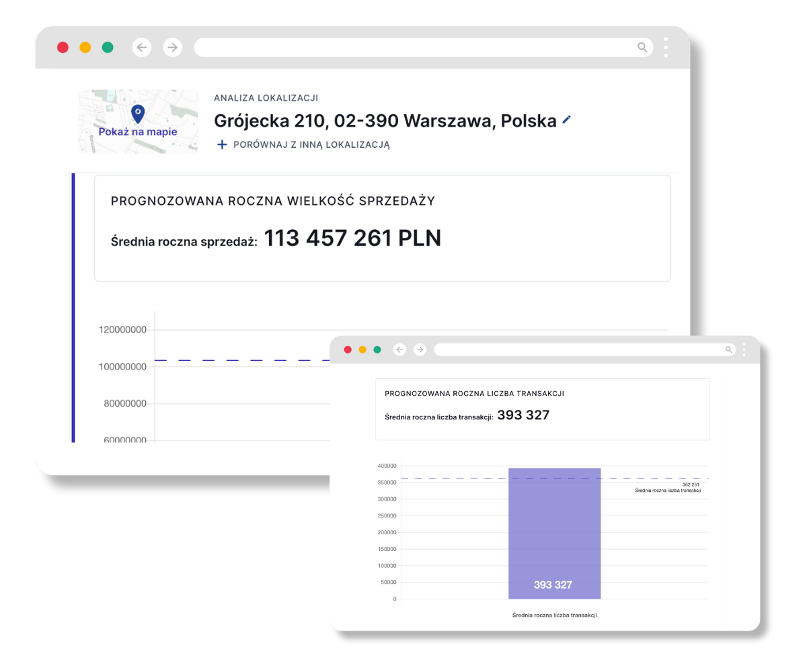807x672 pixels.
Task: Click the pencil edit icon next to address
Action: pos(566,120)
